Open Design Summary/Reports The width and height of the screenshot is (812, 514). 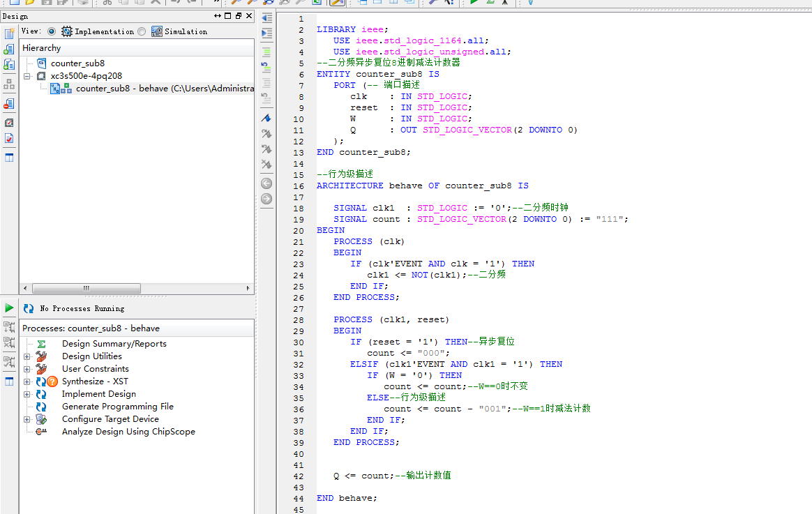pyautogui.click(x=114, y=344)
